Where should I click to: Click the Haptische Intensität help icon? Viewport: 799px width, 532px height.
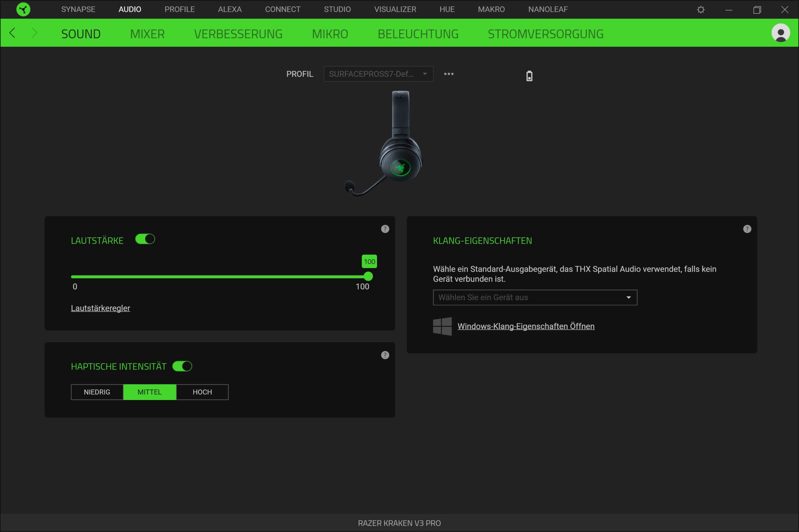coord(385,355)
